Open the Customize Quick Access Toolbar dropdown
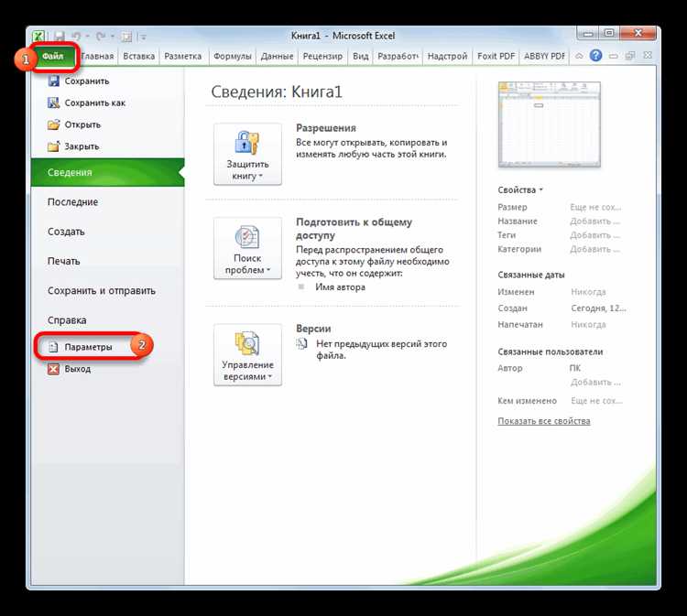 (143, 38)
